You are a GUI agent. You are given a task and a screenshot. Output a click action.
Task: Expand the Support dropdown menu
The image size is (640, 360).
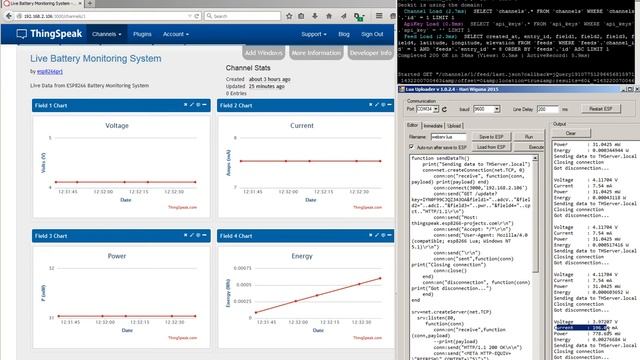313,34
